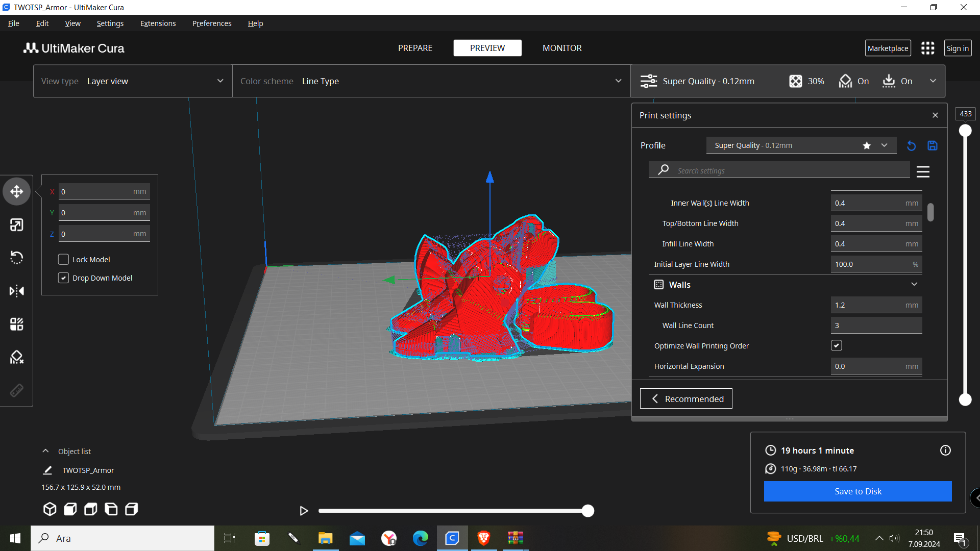Image resolution: width=980 pixels, height=551 pixels.
Task: Open the Profile Super Quality dropdown
Action: 801,145
